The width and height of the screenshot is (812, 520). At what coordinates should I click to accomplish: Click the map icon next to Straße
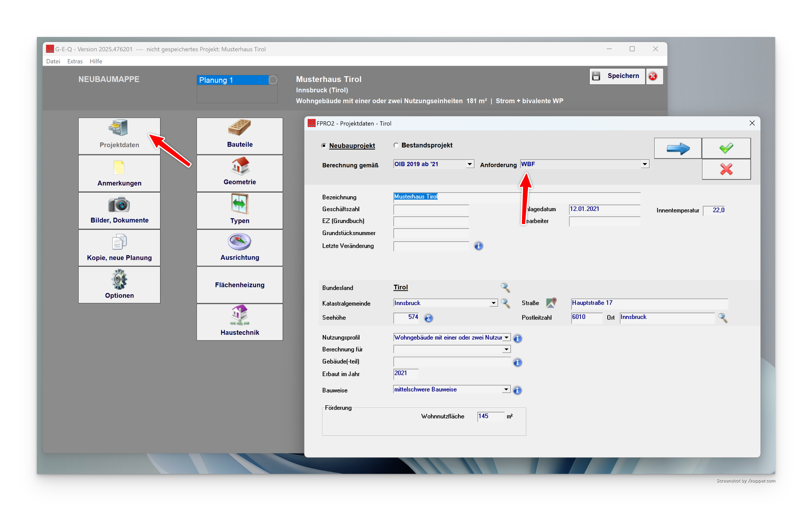click(551, 302)
